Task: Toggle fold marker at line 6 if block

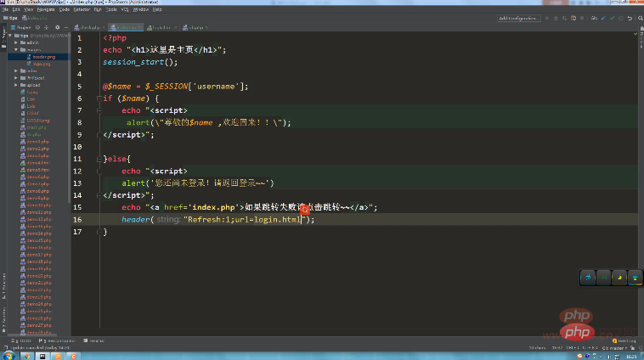Action: pyautogui.click(x=99, y=98)
